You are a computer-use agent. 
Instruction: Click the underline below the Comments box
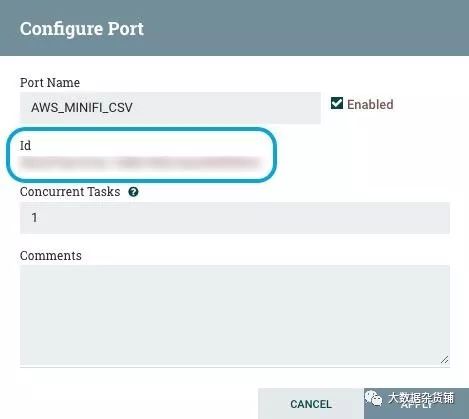[x=235, y=367]
